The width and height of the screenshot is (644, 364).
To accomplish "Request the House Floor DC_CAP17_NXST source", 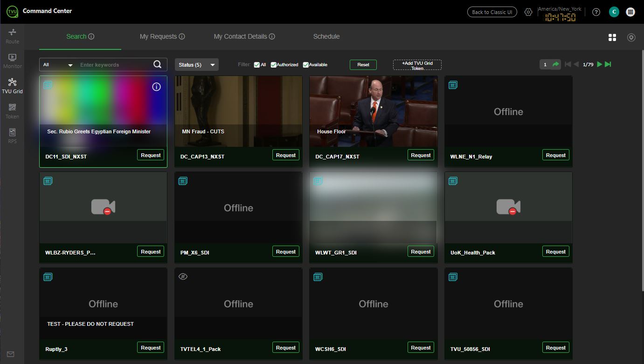I will click(420, 155).
